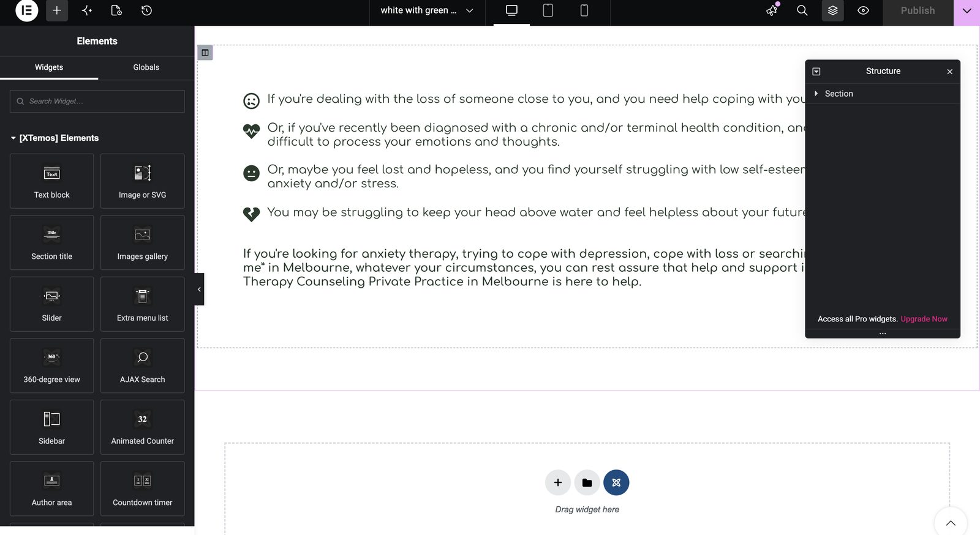Open the page title dropdown
Screen dimensions: 980x535
click(x=427, y=10)
